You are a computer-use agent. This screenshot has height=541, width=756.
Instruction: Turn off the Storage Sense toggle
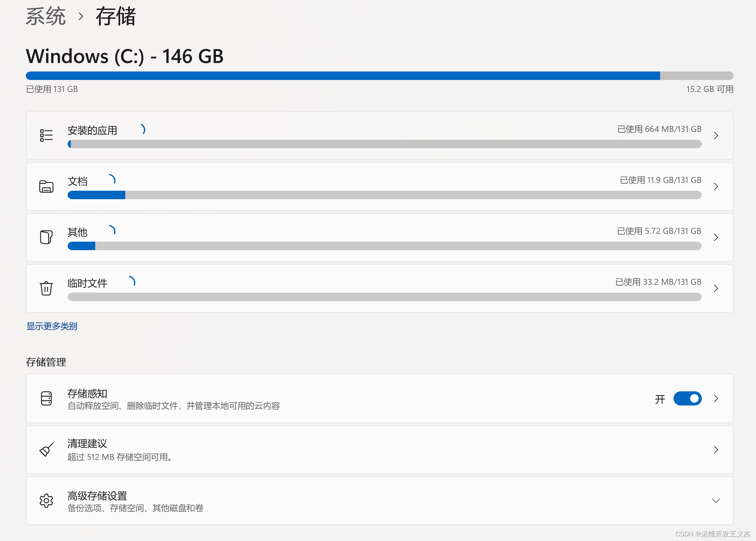click(x=687, y=399)
